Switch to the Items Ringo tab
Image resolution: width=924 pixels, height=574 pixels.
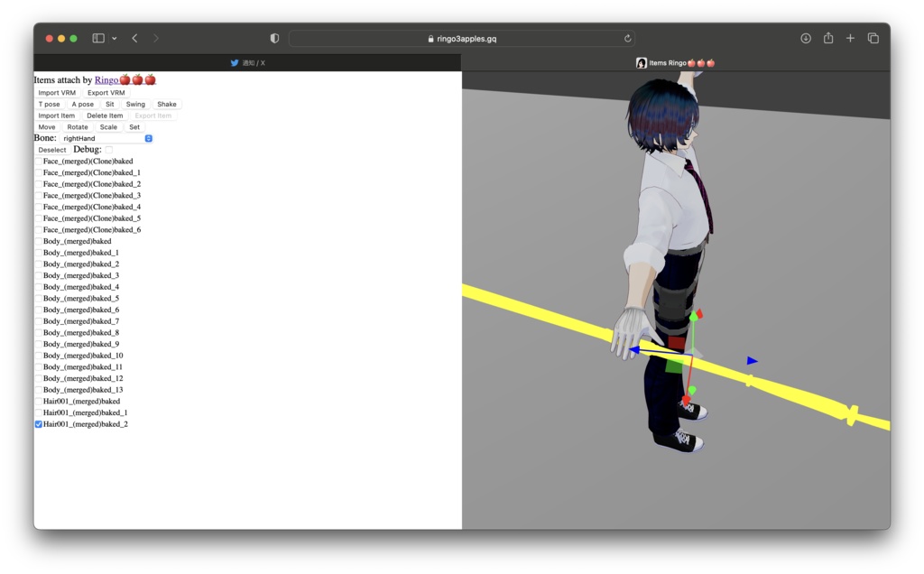point(676,63)
